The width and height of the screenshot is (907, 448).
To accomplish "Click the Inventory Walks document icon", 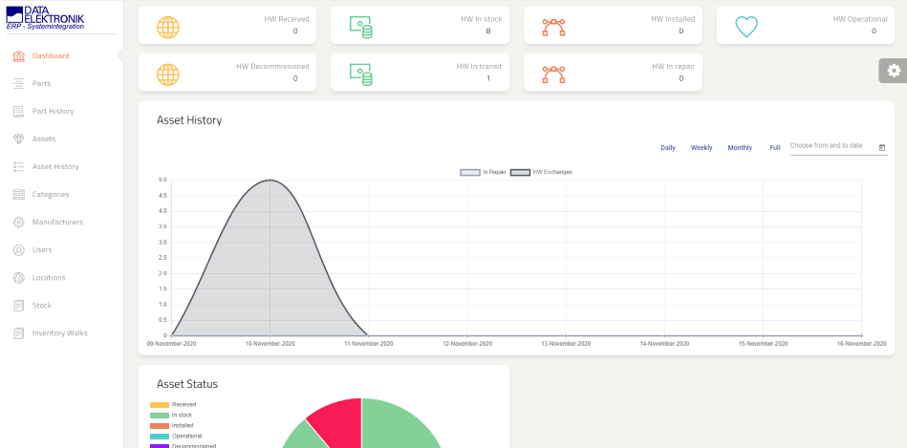I will 19,333.
